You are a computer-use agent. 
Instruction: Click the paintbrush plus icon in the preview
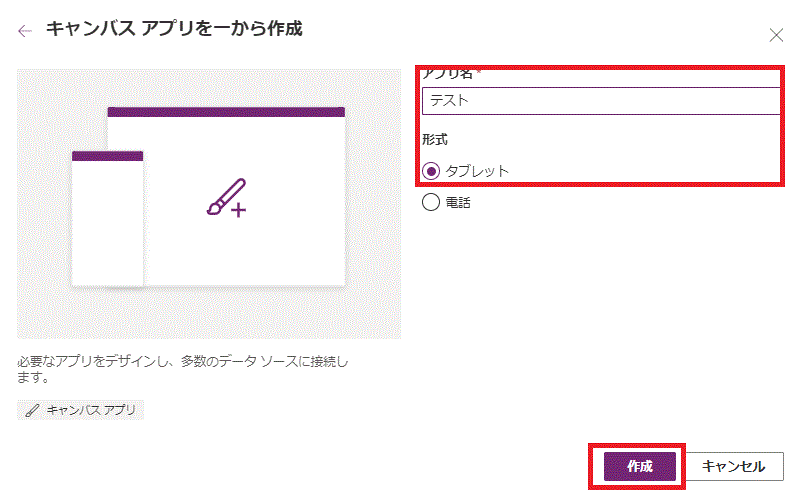[x=226, y=198]
